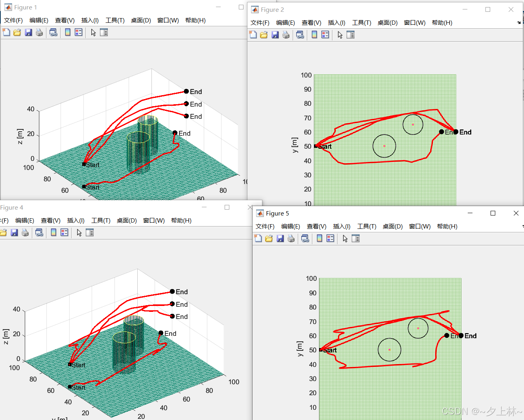
Task: Insert legend icon in Figure 5 toolbar
Action: (x=330, y=238)
